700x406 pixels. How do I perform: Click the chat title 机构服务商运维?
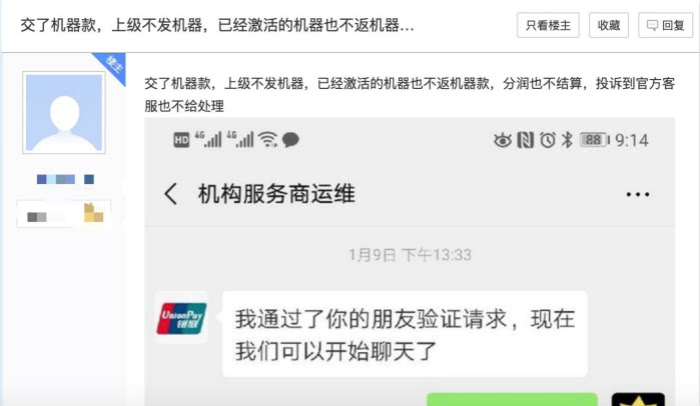[277, 194]
